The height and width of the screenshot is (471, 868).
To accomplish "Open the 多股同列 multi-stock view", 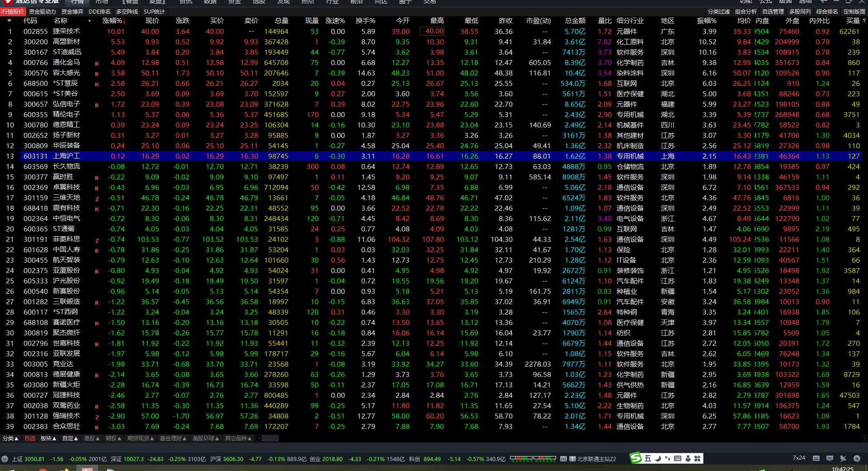I will (x=800, y=11).
